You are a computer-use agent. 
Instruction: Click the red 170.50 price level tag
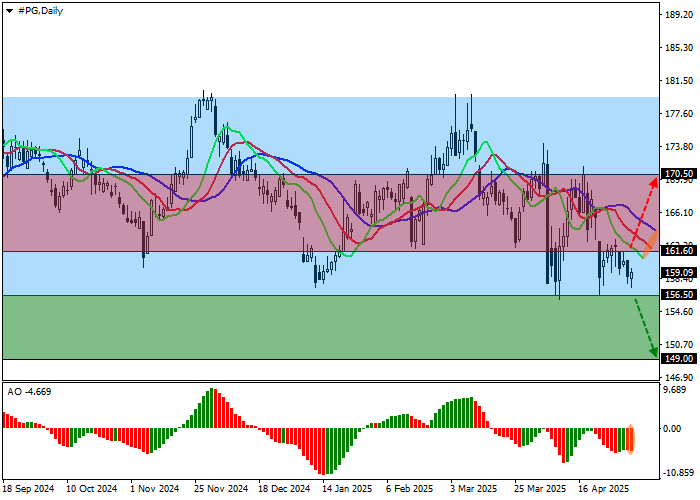678,174
